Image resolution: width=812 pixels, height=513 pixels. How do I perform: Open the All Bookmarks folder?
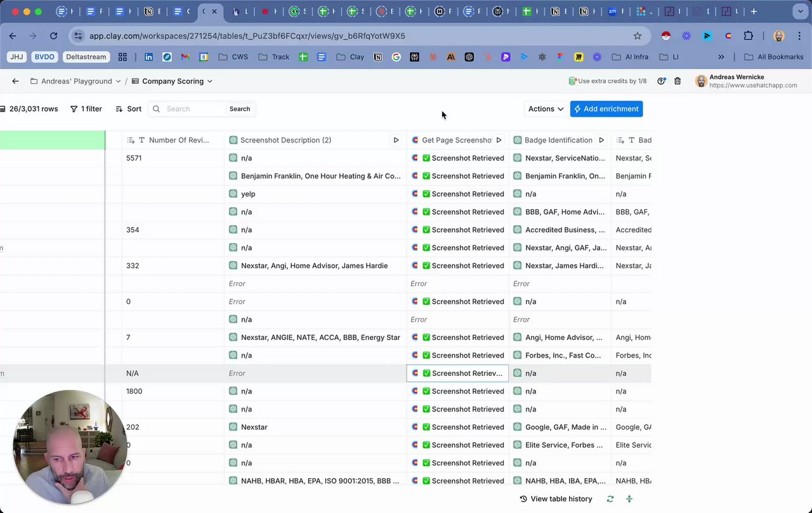(x=773, y=57)
